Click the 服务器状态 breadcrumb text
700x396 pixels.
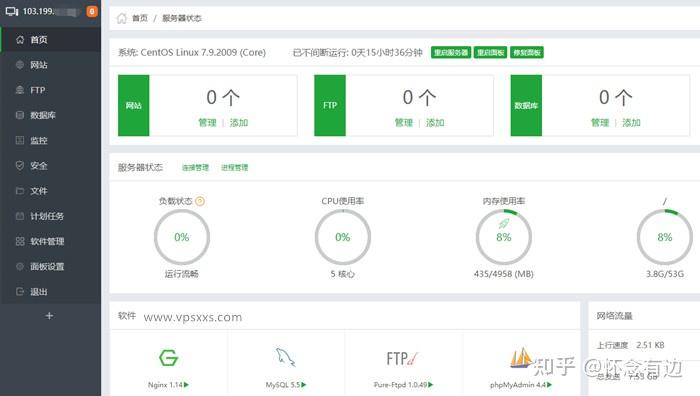(182, 18)
